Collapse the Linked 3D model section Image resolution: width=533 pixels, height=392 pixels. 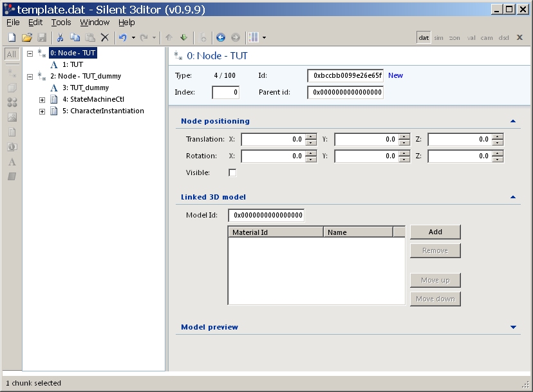pyautogui.click(x=513, y=197)
